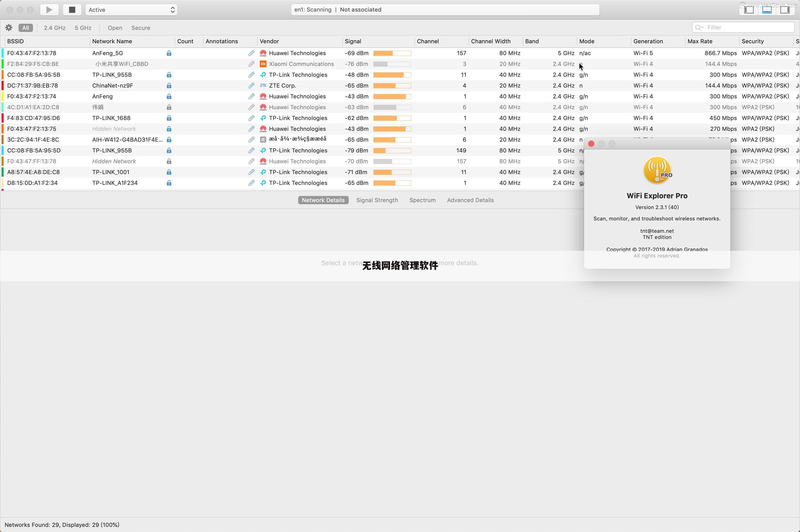Edit annotation for Xiaomi WiFi_CBBD row
This screenshot has height=532, width=800.
click(251, 64)
